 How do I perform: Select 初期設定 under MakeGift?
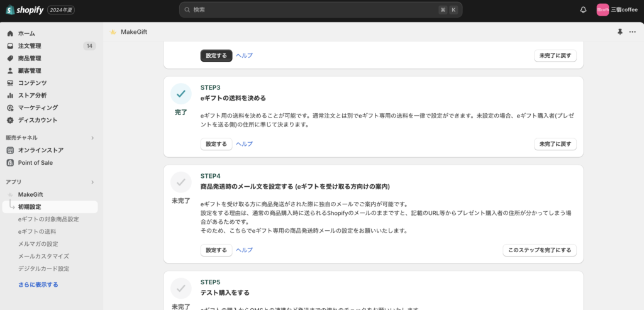click(51, 207)
